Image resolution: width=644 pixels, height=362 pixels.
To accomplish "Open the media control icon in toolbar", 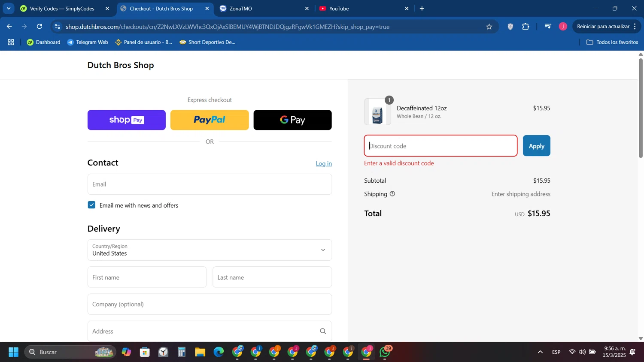I will pos(548,27).
